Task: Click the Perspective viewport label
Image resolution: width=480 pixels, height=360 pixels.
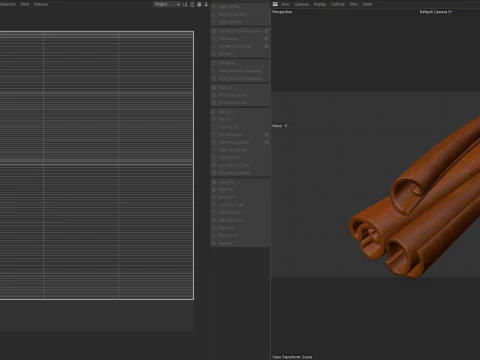Action: pos(282,12)
